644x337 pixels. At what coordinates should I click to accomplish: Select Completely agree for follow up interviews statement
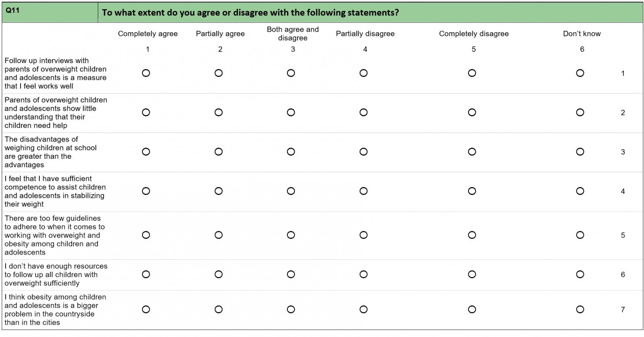(x=146, y=73)
